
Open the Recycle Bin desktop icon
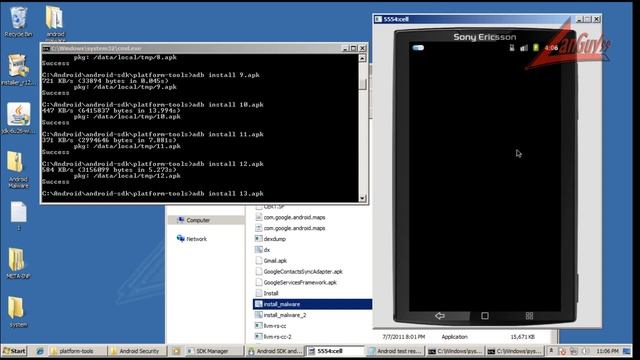click(18, 21)
